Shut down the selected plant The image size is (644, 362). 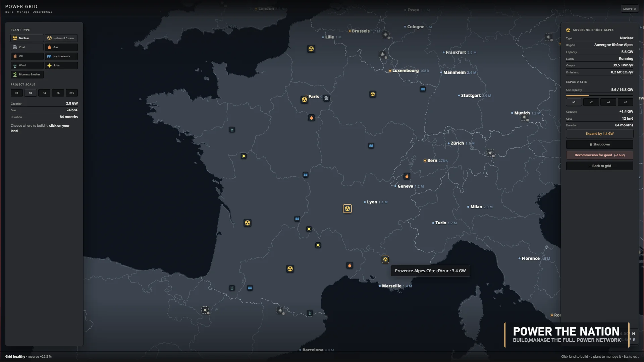pos(599,144)
